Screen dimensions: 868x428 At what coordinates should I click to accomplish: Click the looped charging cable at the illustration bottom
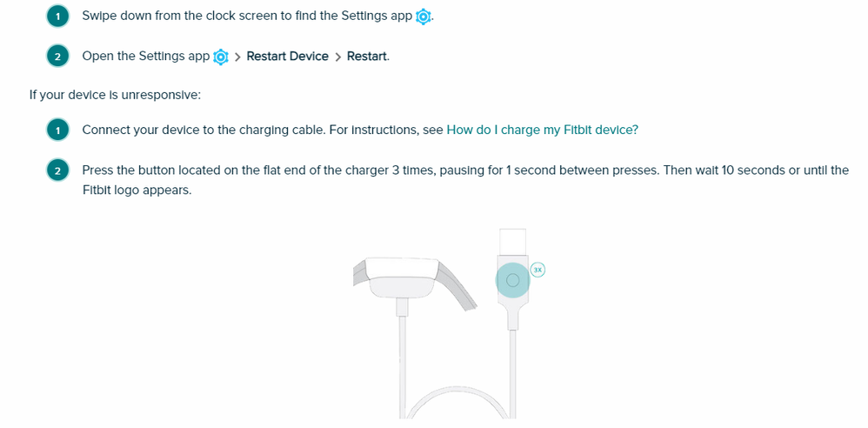click(x=457, y=403)
